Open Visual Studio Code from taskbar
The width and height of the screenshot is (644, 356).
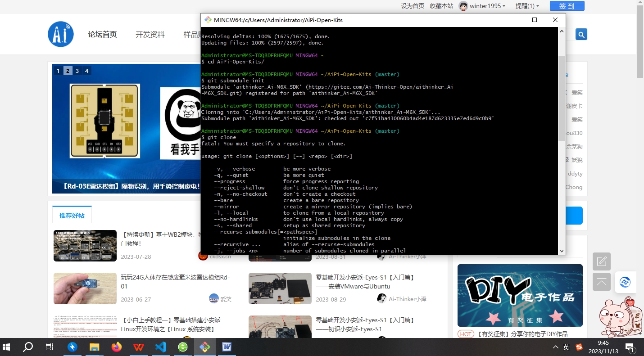coord(160,347)
